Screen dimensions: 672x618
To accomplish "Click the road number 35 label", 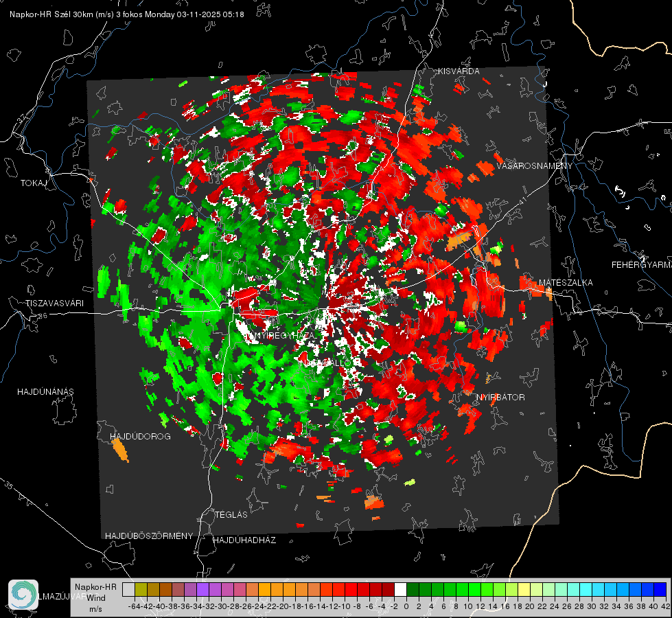I will click(x=9, y=486).
